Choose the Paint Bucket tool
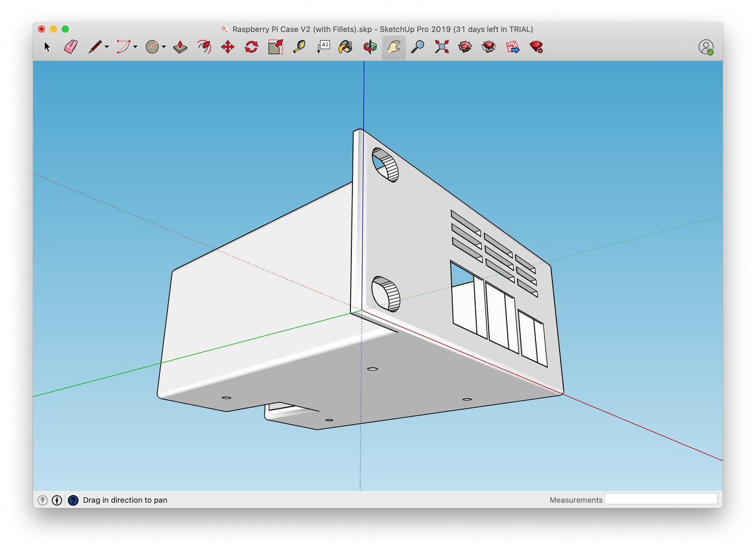This screenshot has height=552, width=756. pos(346,47)
